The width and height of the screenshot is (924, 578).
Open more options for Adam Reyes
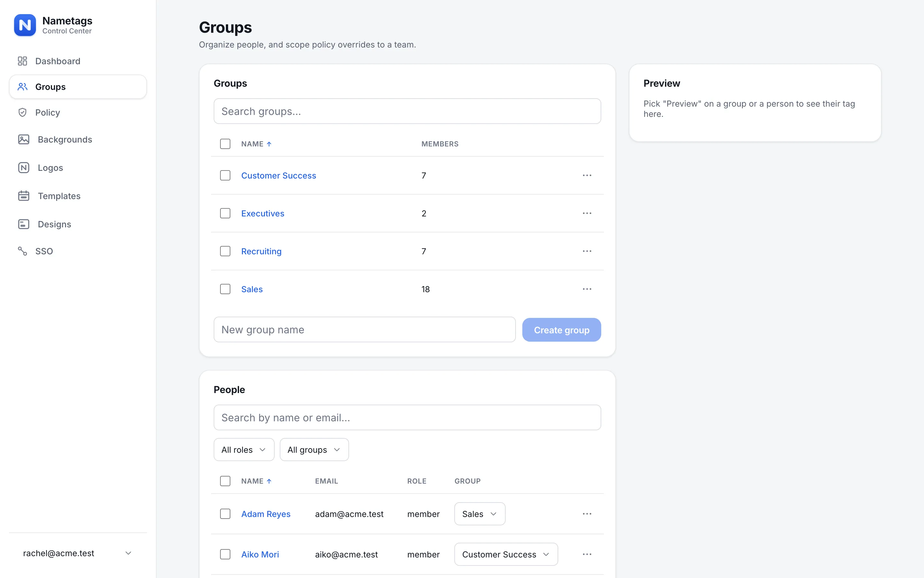(587, 514)
